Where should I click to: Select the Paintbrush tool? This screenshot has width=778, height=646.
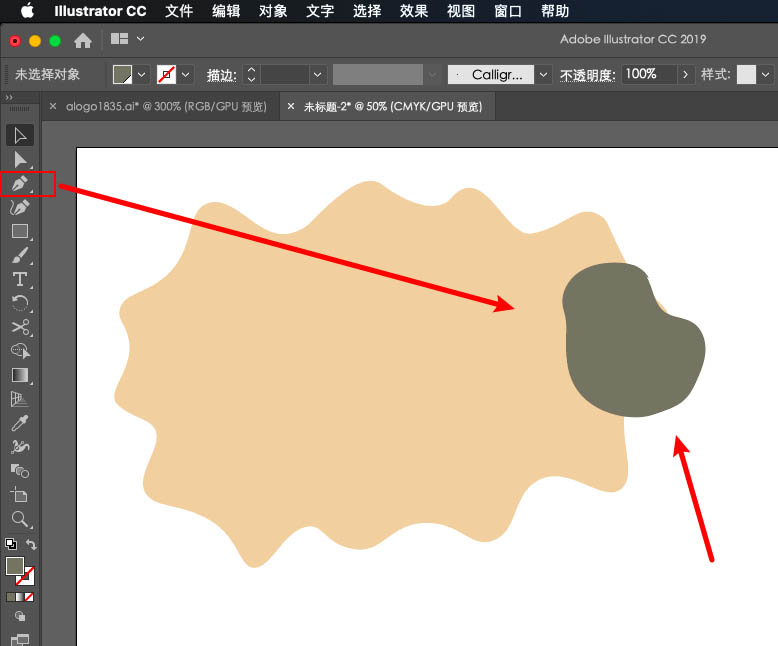[20, 256]
